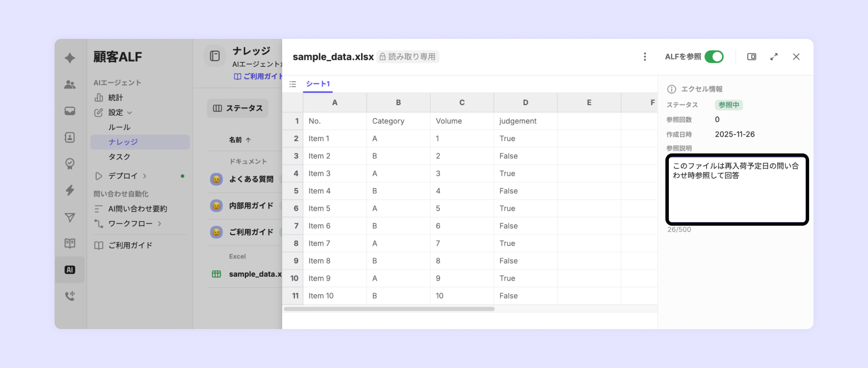Open the team members icon in sidebar
The image size is (868, 368).
click(x=70, y=84)
